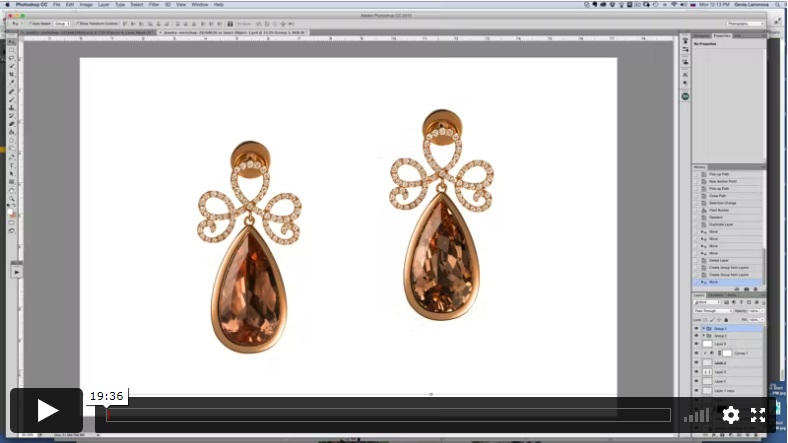Screen dimensions: 788x443
Task: Open the Apple menu
Action: [x=7, y=5]
